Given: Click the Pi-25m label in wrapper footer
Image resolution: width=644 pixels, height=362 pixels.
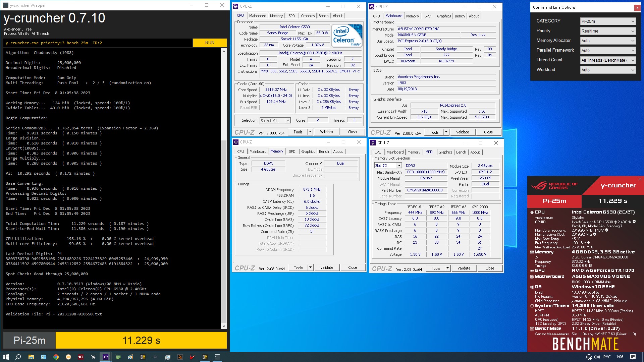Looking at the screenshot, I should (x=30, y=340).
